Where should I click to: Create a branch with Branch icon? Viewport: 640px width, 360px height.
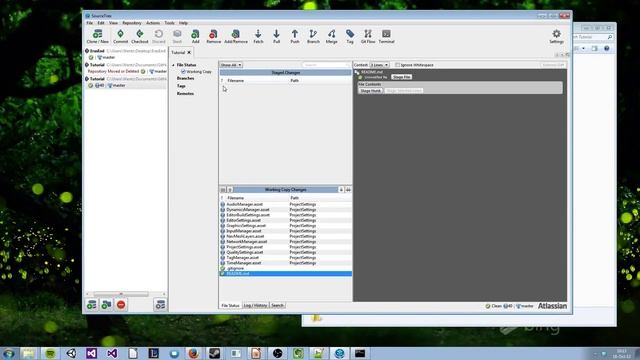(313, 36)
